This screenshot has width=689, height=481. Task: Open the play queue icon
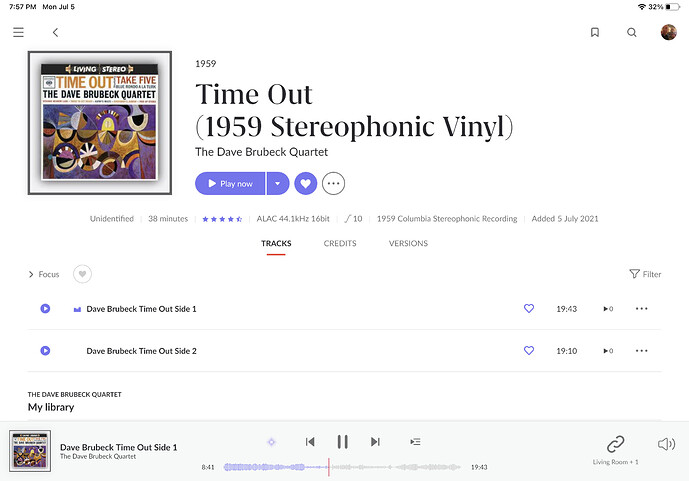tap(415, 441)
